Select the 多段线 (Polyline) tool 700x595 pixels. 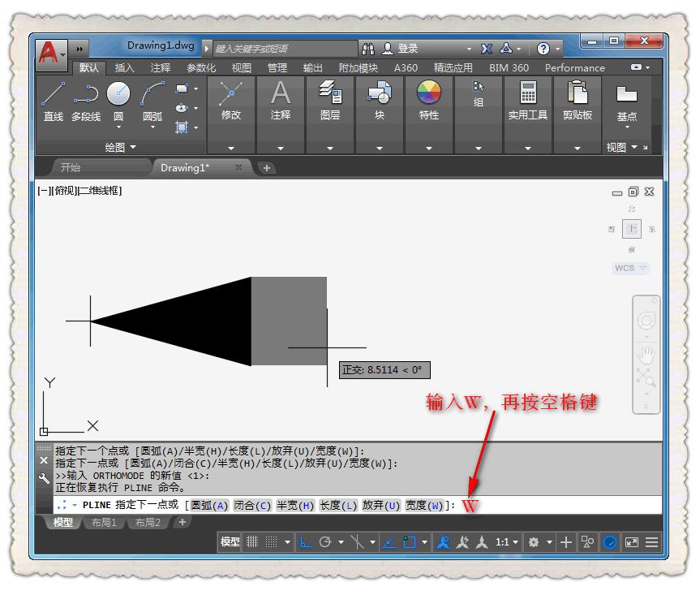[x=86, y=101]
